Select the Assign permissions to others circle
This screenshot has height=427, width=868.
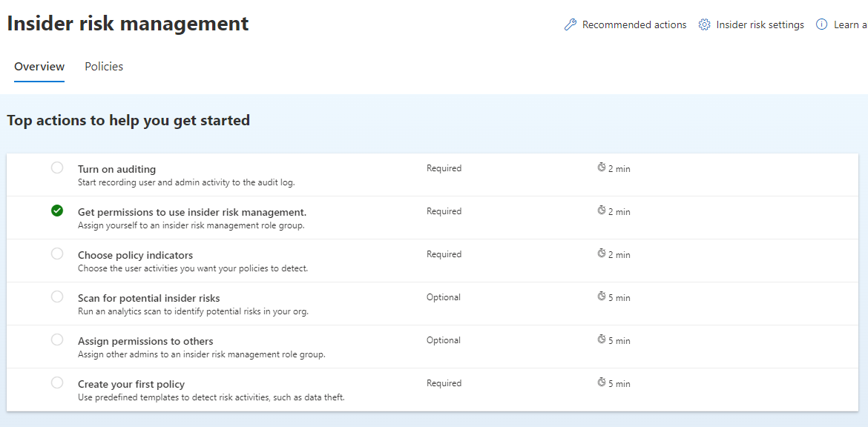point(57,340)
